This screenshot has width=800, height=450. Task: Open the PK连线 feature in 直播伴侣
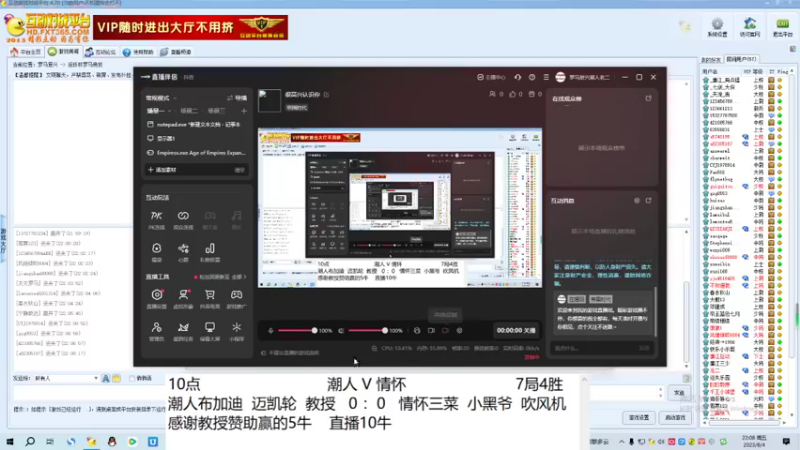coord(156,220)
